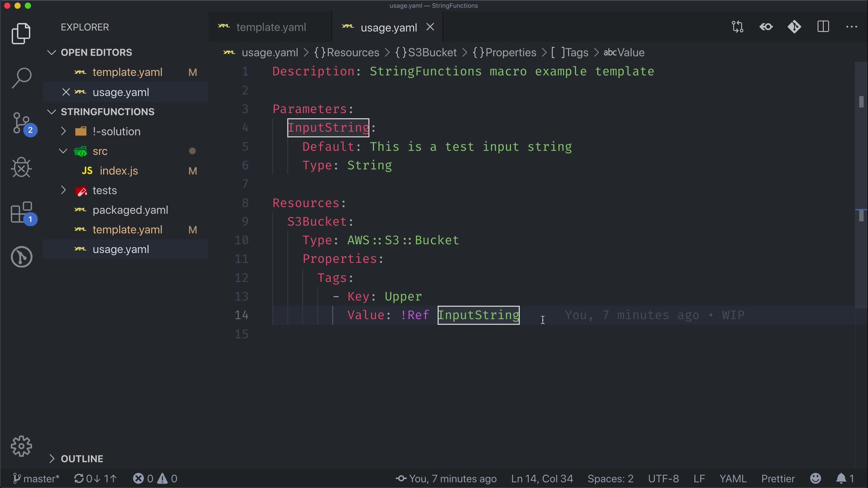Click the Open Changes compare icon
Viewport: 868px width, 488px height.
(737, 27)
